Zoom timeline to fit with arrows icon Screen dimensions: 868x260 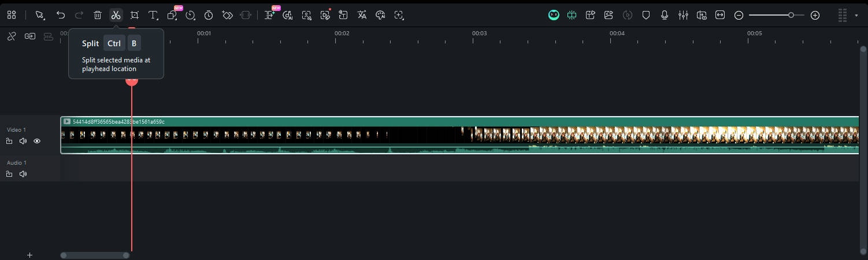coord(720,16)
